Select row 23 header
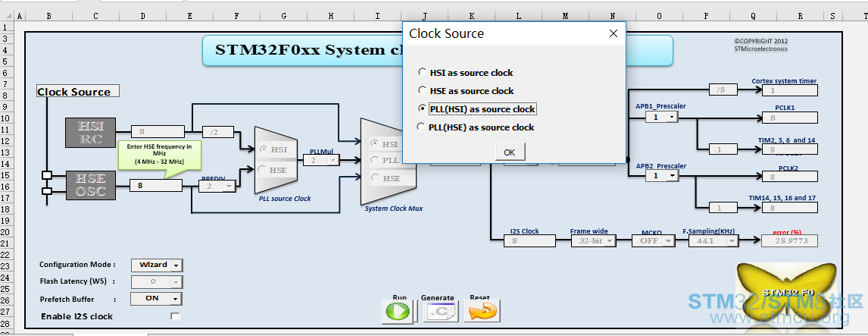Image resolution: width=868 pixels, height=336 pixels. tap(5, 265)
